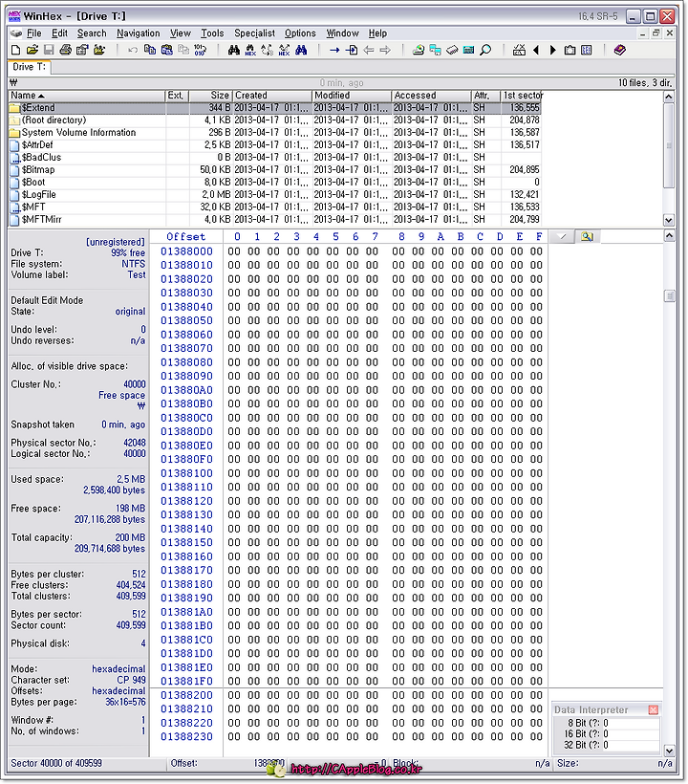Screen dimensions: 688x784
Task: Click the black right triangle toolbar button
Action: click(553, 50)
